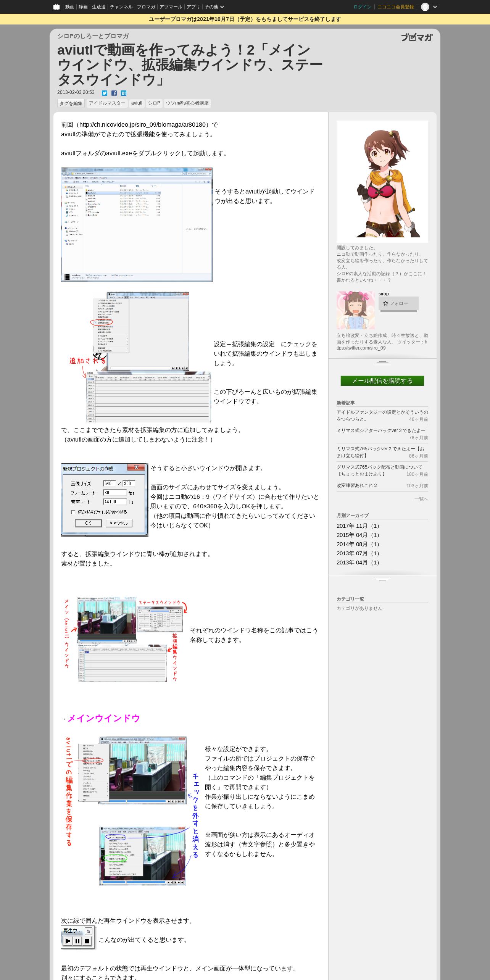Image resolution: width=490 pixels, height=980 pixels.
Task: Select the aviutl tag
Action: [137, 103]
